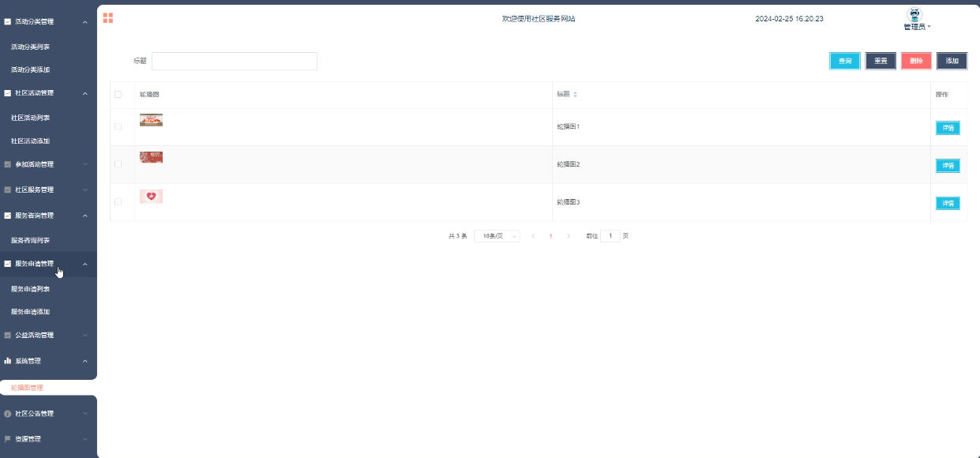Open 社区活动添加 in the sidebar

(x=30, y=141)
